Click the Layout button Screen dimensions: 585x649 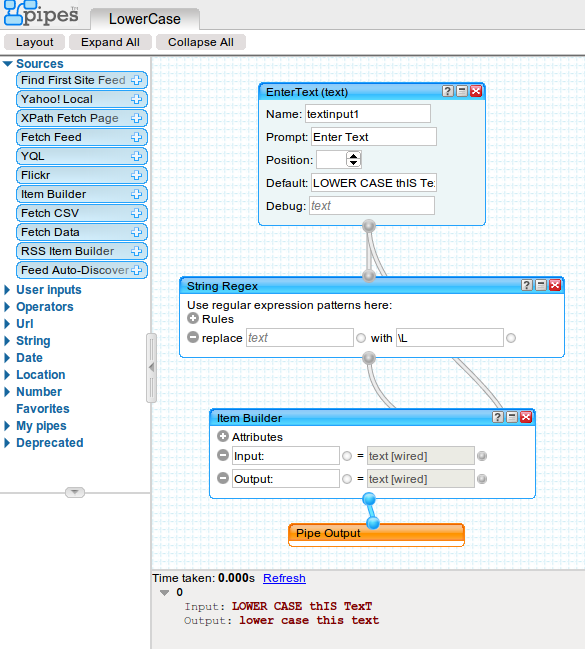click(34, 42)
